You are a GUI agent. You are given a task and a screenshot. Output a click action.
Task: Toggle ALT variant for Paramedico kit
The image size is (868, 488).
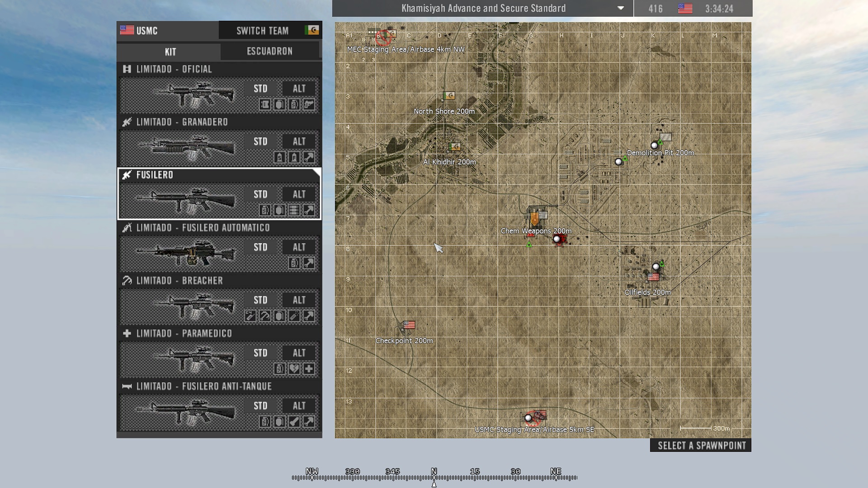click(x=299, y=353)
